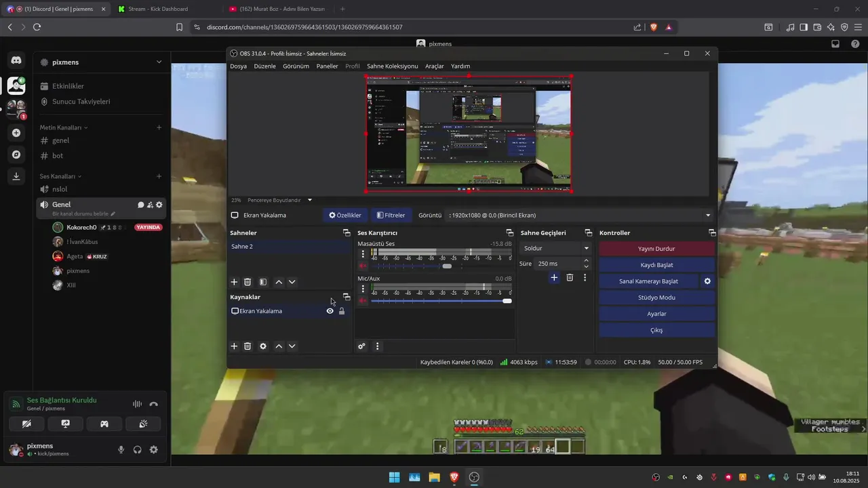
Task: Unmute Mic/Aux speaker icon
Action: pyautogui.click(x=363, y=300)
